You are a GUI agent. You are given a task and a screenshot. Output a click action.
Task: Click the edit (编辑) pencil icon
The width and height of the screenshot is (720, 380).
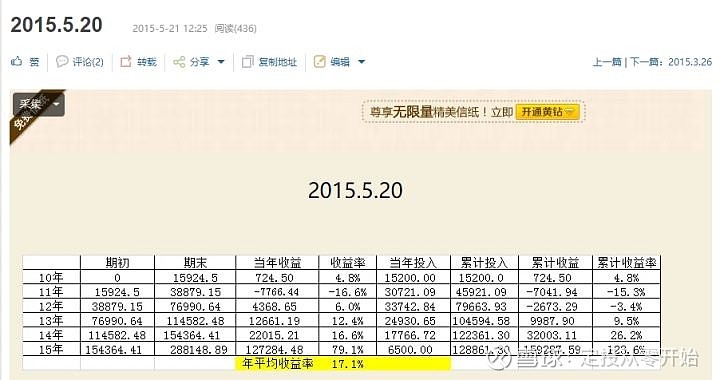[320, 61]
